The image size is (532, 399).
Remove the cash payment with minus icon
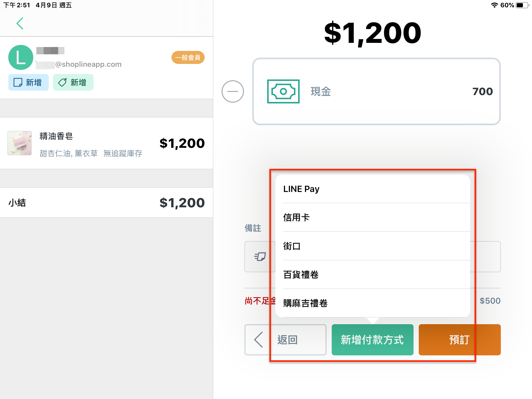(x=232, y=91)
